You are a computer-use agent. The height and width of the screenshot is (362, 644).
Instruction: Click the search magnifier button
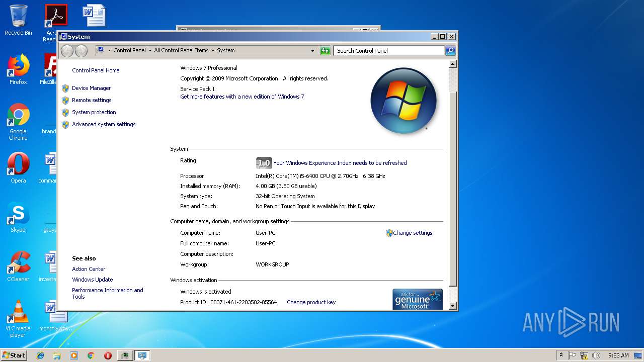click(450, 50)
